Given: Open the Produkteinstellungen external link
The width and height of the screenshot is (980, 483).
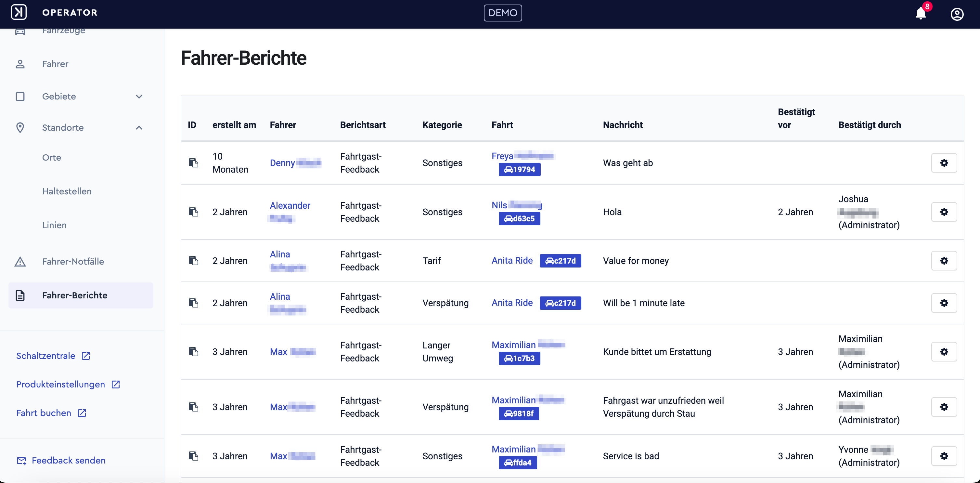Looking at the screenshot, I should pos(68,385).
